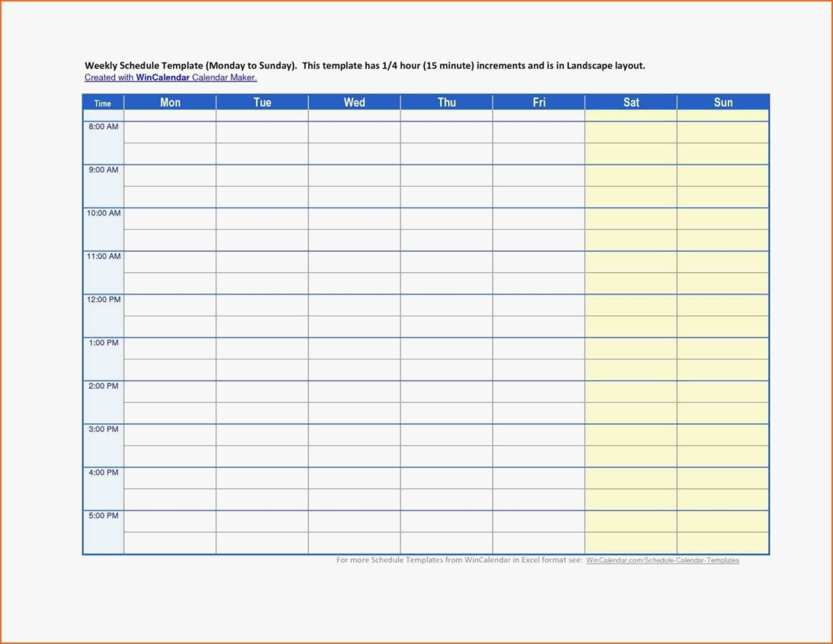Viewport: 833px width, 644px height.
Task: Click the Mon column header
Action: click(x=170, y=102)
